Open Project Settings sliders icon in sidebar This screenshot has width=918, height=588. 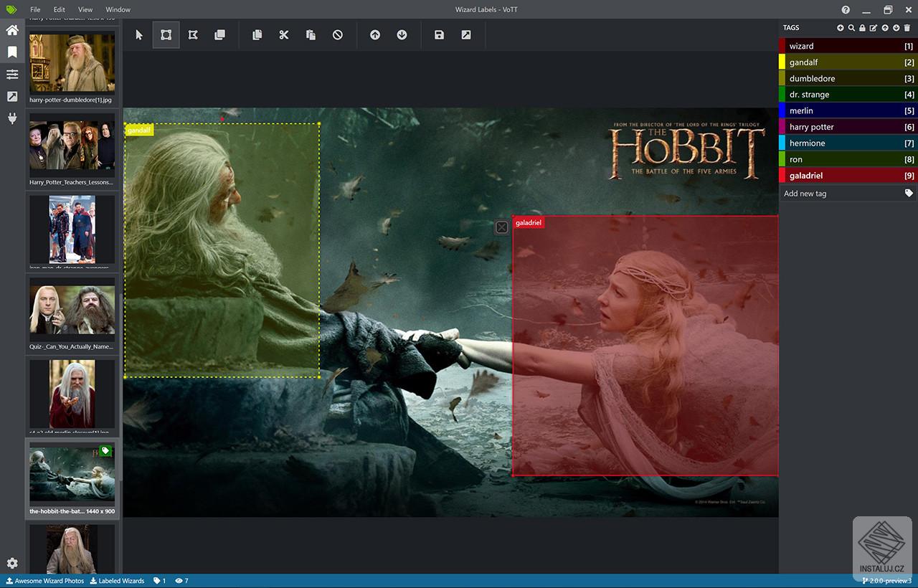pos(12,75)
